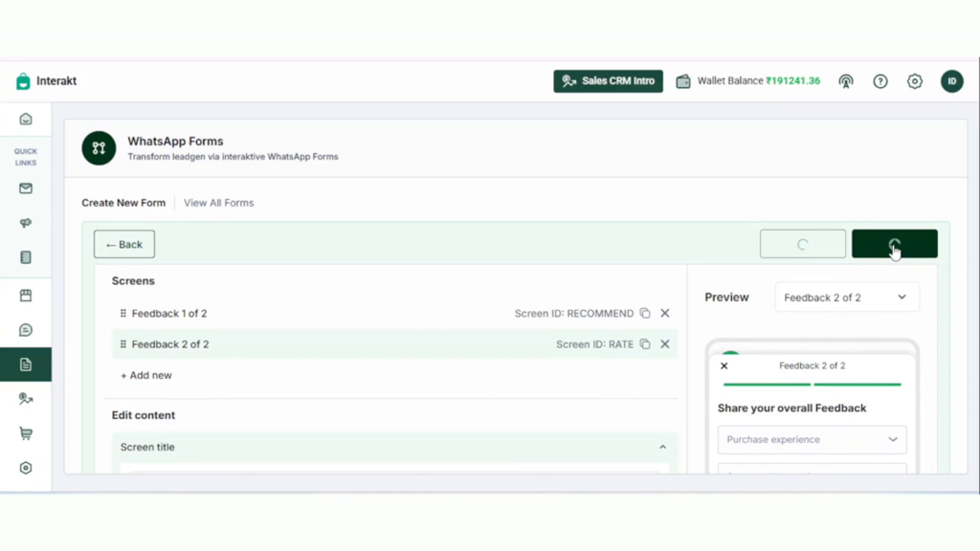Click + Add new screen
This screenshot has width=980, height=551.
pyautogui.click(x=146, y=375)
